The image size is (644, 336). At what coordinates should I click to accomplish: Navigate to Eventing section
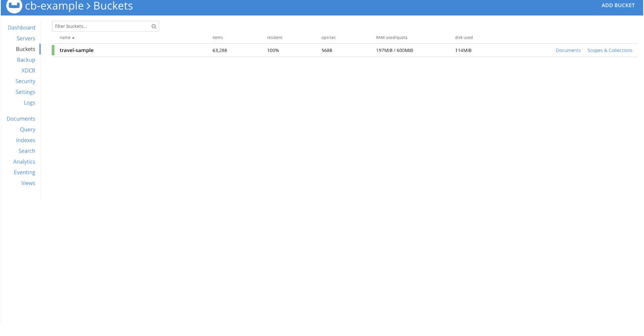25,172
